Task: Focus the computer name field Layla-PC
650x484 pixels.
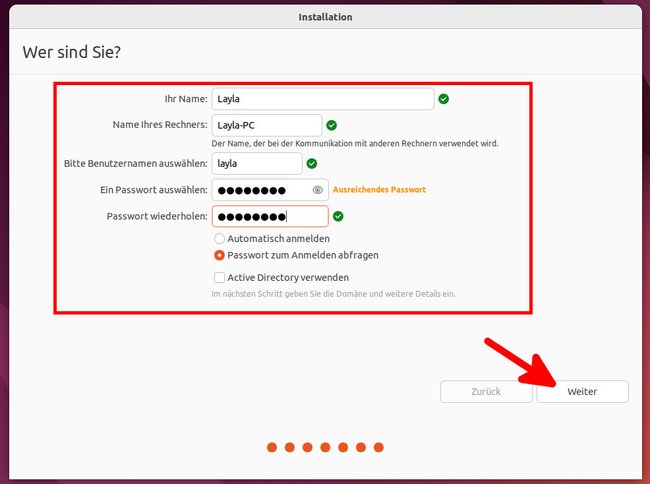Action: [x=267, y=125]
